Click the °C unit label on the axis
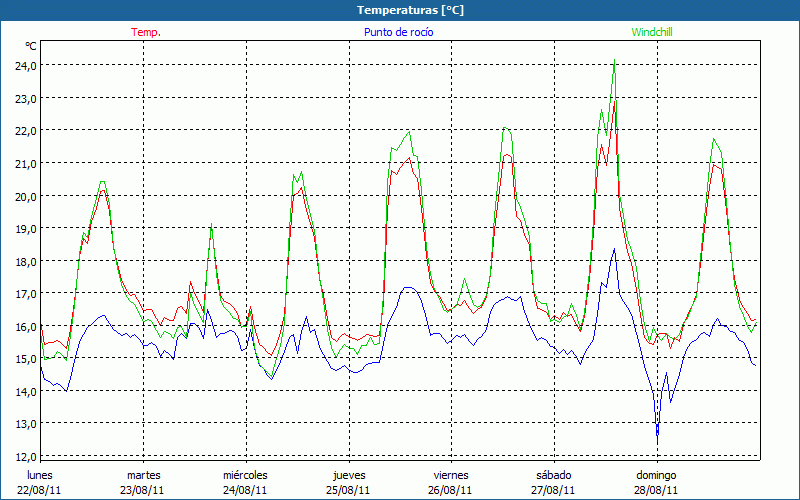 point(31,46)
